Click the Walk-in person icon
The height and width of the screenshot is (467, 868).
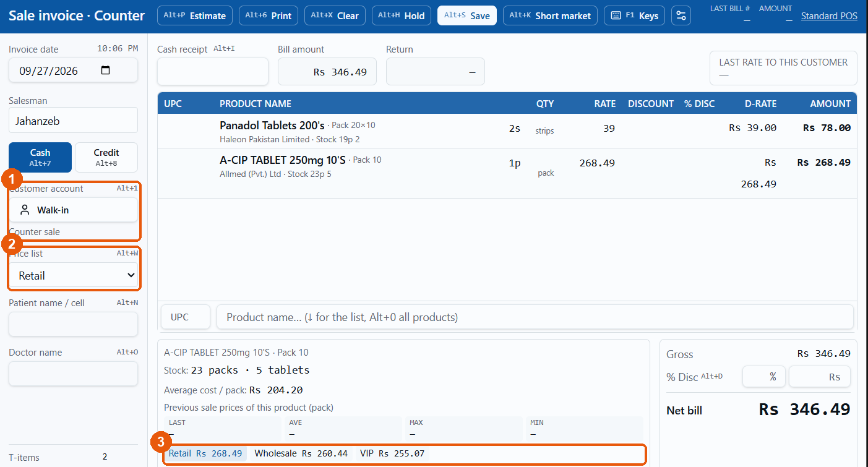[25, 210]
